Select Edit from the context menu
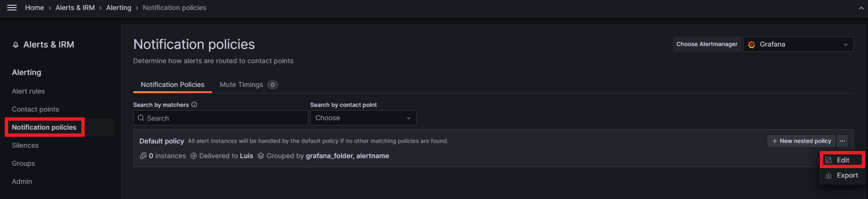 coord(842,160)
